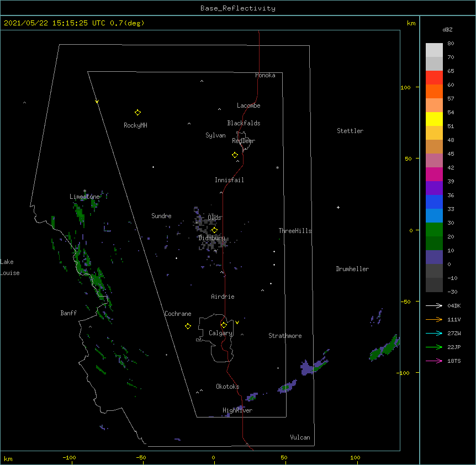Click the Sylvan label
Image resolution: width=476 pixels, height=465 pixels.
tap(215, 135)
